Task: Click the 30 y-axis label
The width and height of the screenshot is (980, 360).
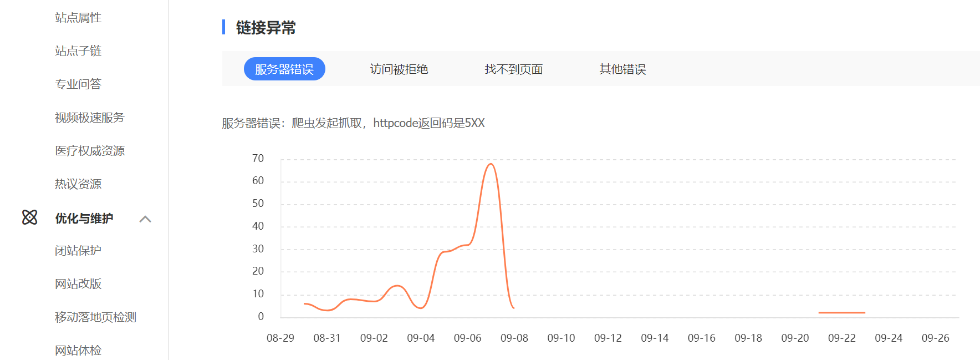Action: [x=258, y=249]
